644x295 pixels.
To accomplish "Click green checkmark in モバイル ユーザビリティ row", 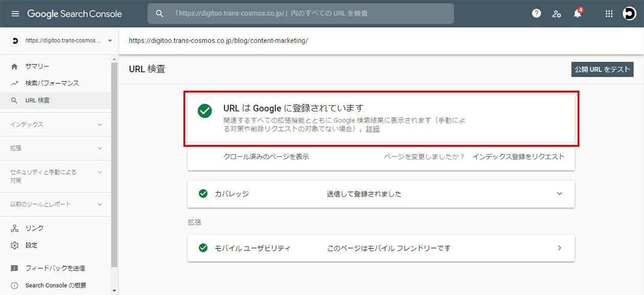I will tap(203, 248).
